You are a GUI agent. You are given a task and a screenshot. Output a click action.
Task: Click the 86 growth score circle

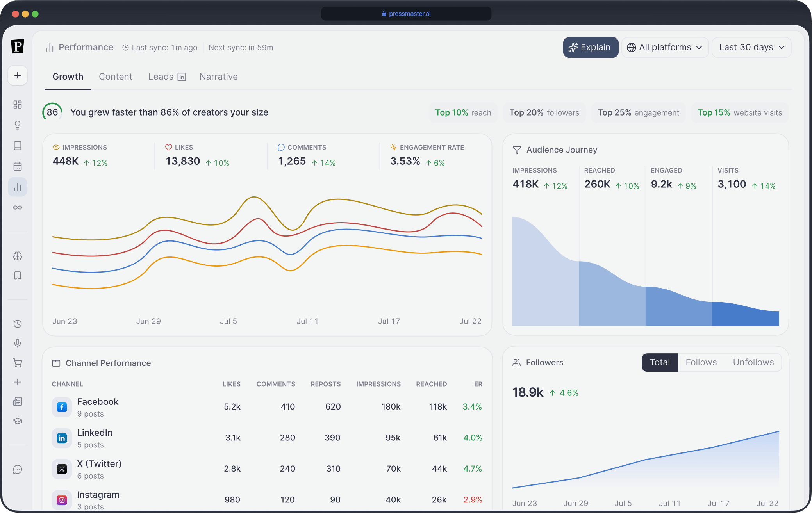tap(52, 112)
